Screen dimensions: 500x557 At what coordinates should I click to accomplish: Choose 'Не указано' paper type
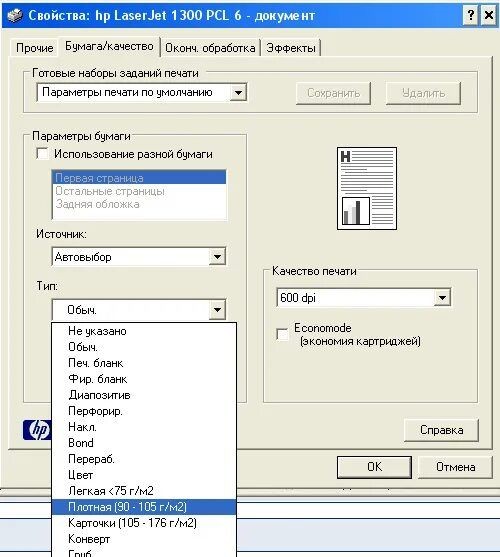point(144,331)
